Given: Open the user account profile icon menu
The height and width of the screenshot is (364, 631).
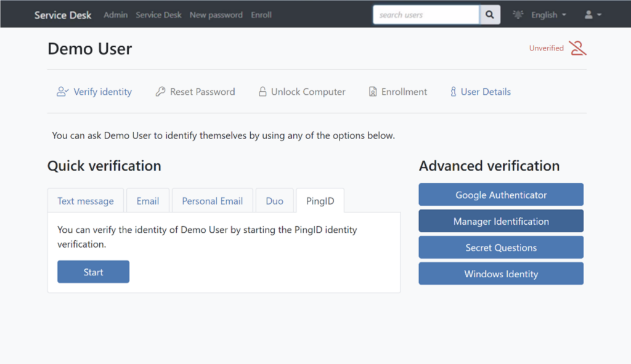Looking at the screenshot, I should click(x=593, y=15).
